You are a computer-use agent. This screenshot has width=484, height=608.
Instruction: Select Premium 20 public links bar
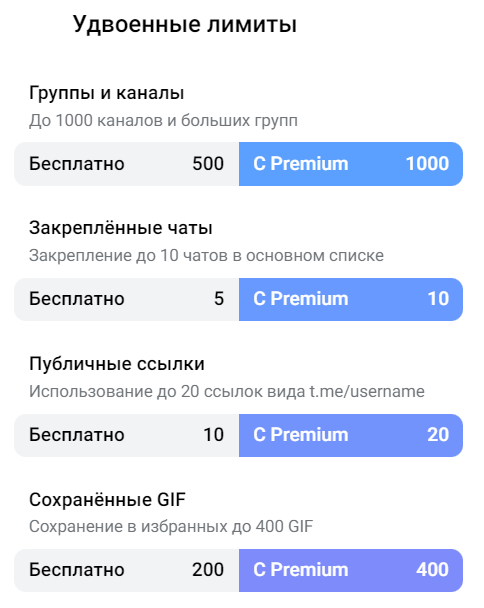click(x=351, y=435)
